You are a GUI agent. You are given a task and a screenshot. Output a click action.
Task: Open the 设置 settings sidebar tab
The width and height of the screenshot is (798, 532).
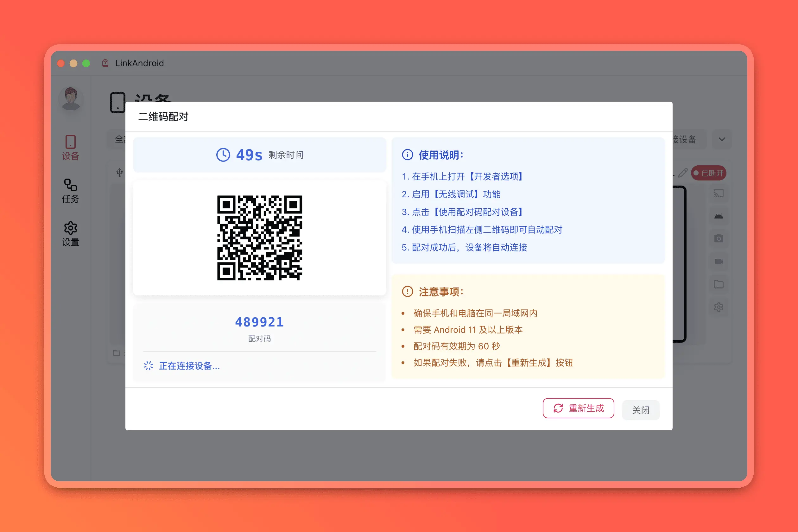71,234
